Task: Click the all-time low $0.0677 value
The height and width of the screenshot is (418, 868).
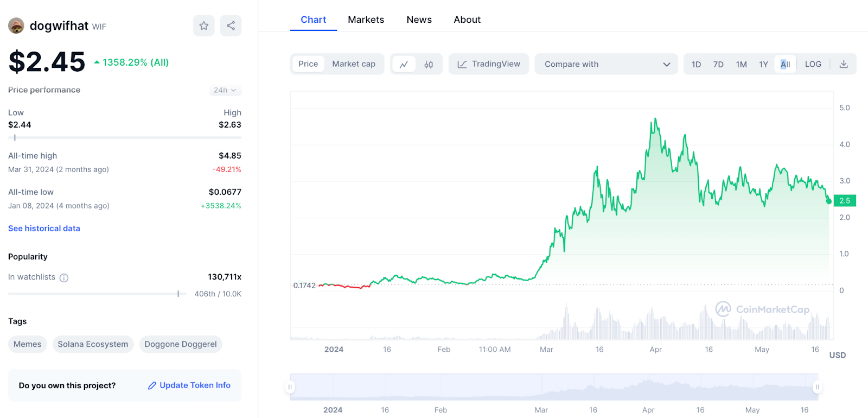Action: click(x=225, y=192)
